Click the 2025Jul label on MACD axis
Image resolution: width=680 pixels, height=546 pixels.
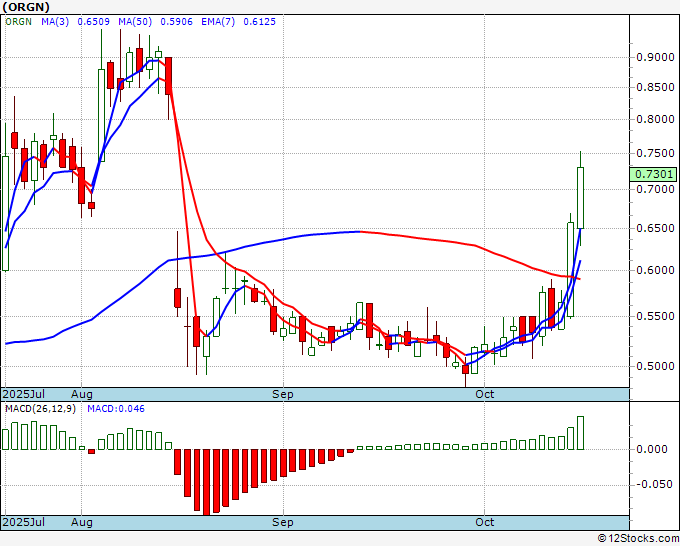point(24,522)
